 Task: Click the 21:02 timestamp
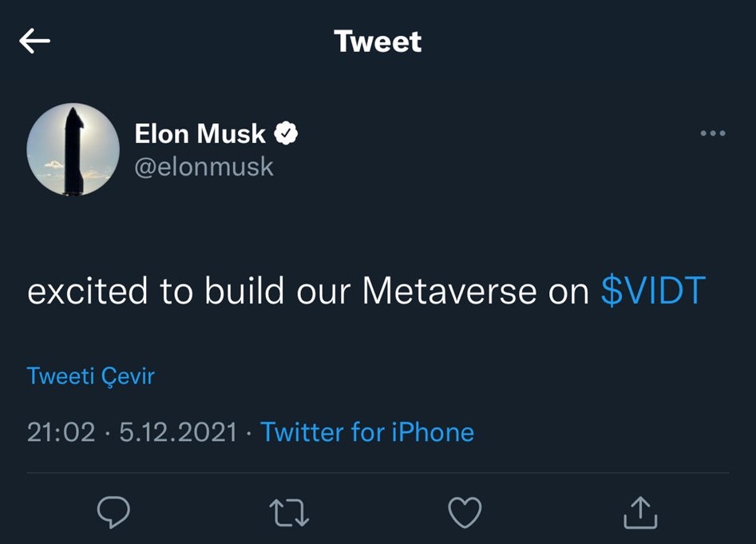pos(61,432)
